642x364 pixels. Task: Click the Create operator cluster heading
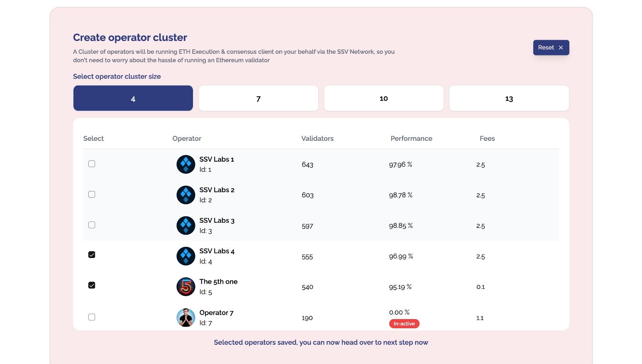130,37
